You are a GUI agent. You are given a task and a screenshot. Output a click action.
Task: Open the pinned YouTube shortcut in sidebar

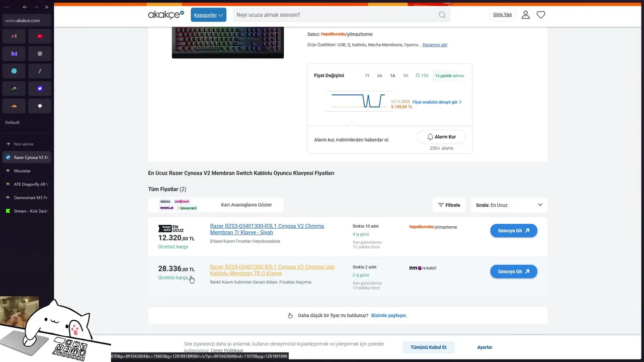tap(40, 36)
